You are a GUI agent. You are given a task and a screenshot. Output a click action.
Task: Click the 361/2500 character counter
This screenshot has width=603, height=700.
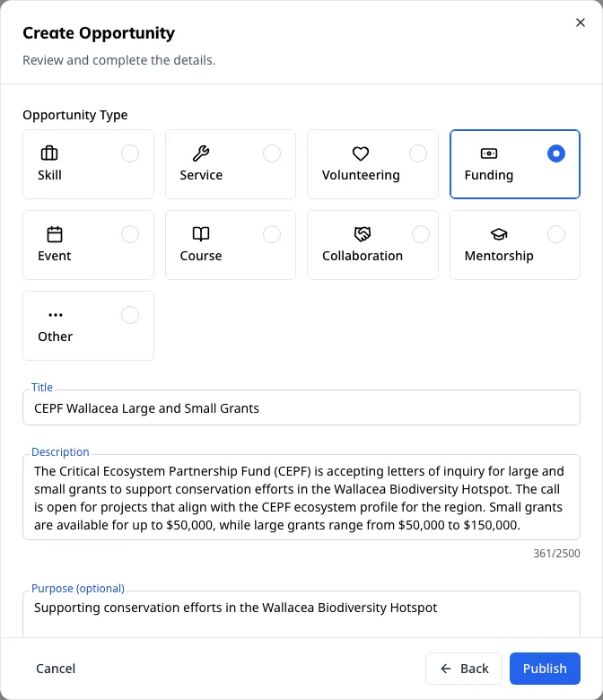556,554
